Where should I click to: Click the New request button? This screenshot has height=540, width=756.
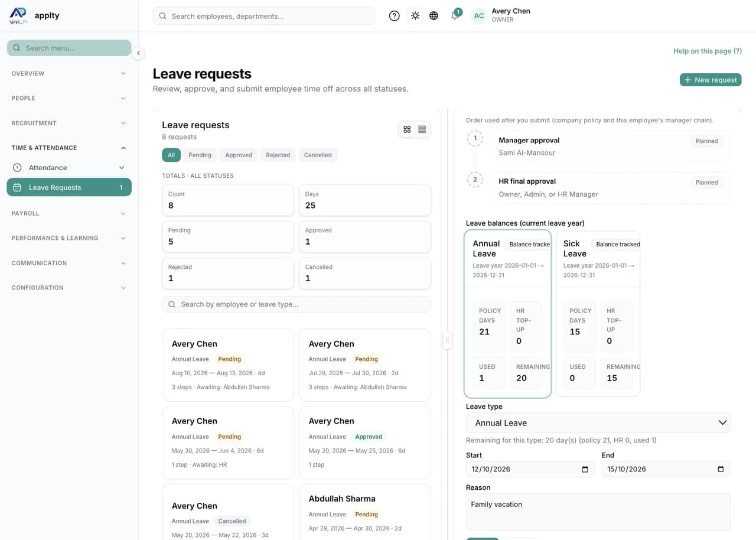tap(711, 80)
